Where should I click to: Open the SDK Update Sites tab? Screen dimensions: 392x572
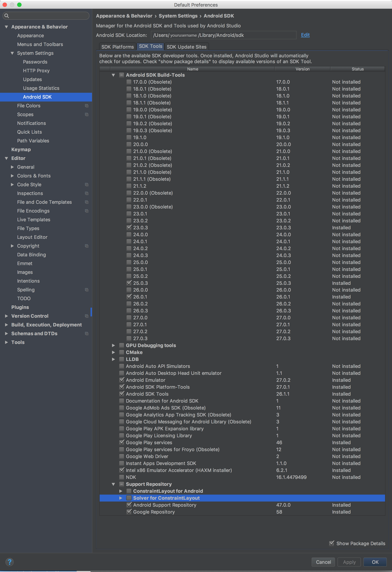186,47
